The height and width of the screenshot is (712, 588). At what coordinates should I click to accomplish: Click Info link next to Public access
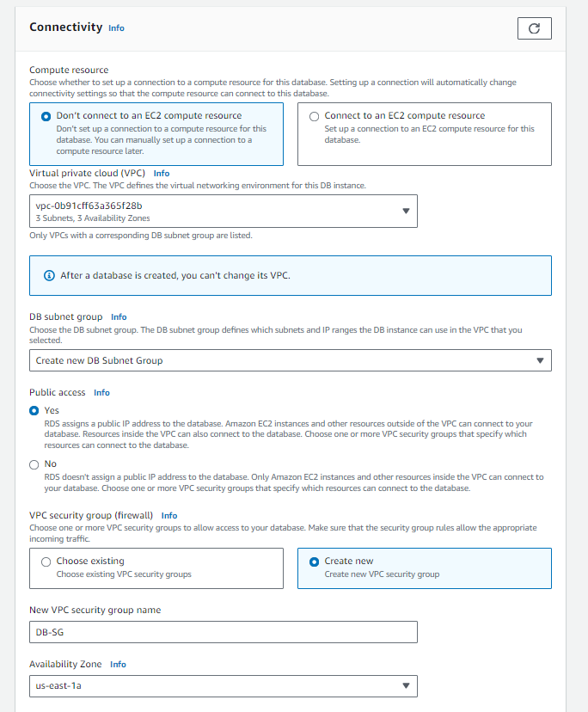101,392
